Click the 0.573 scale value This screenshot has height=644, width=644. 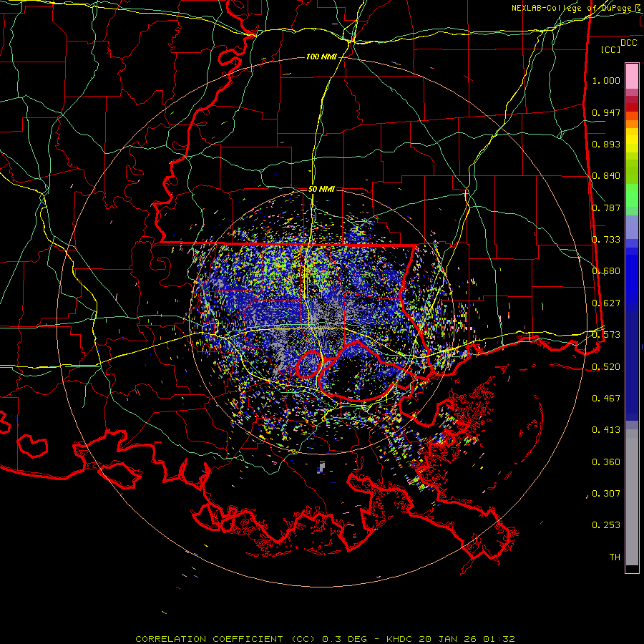tap(606, 335)
